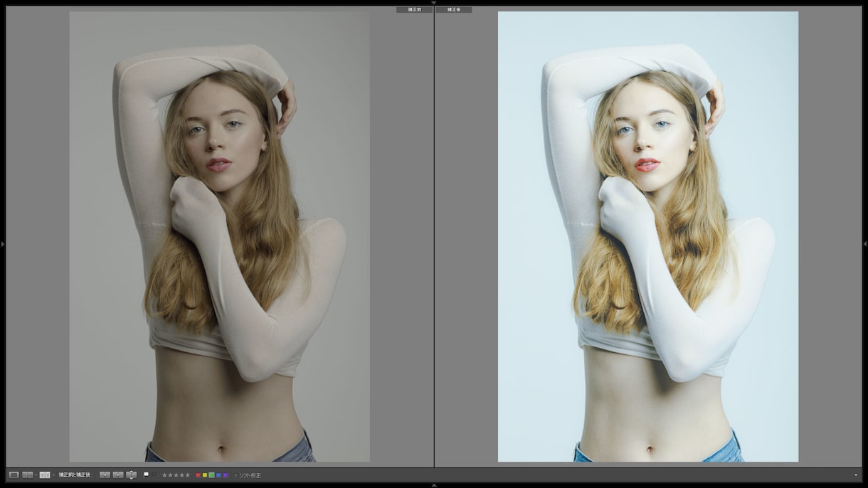This screenshot has height=488, width=868.
Task: Mark photo as rejected with black flag
Action: tap(154, 474)
